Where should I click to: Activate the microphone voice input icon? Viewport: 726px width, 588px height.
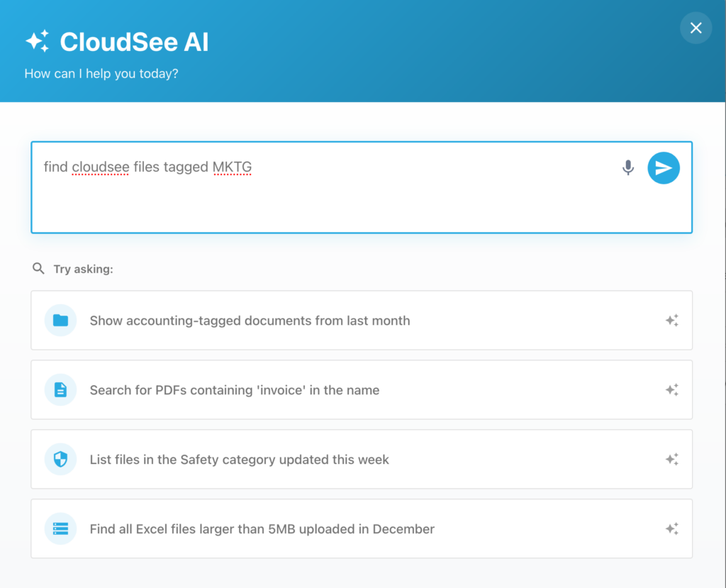(x=627, y=168)
